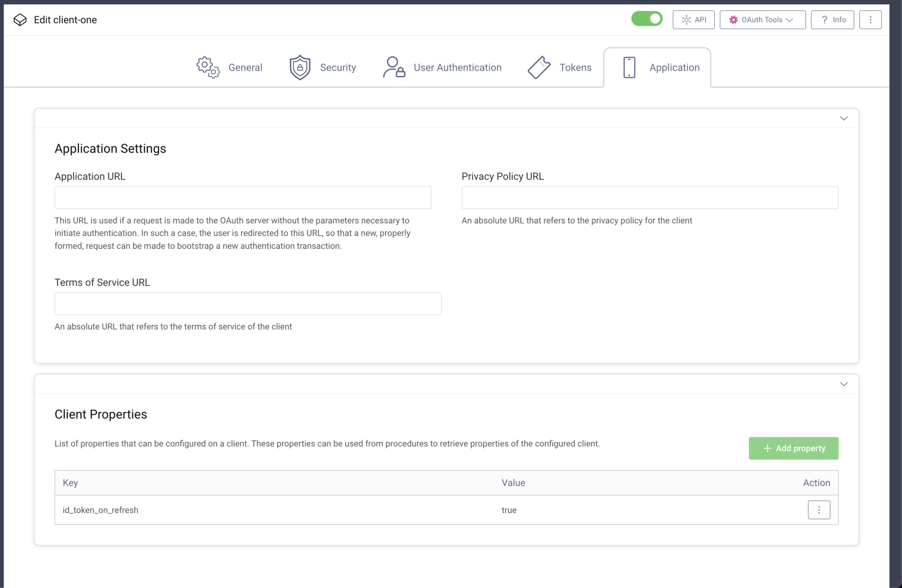Click the box icon beside Edit client-one

tap(20, 19)
